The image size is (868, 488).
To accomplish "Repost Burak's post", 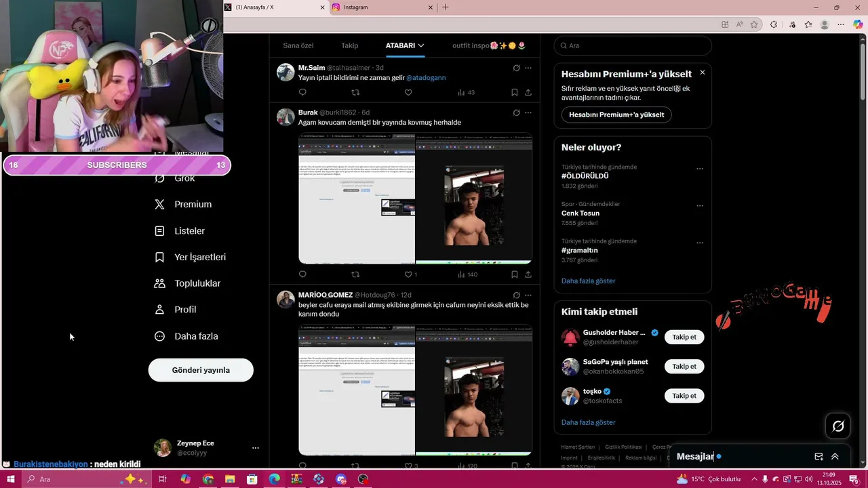I will (355, 274).
